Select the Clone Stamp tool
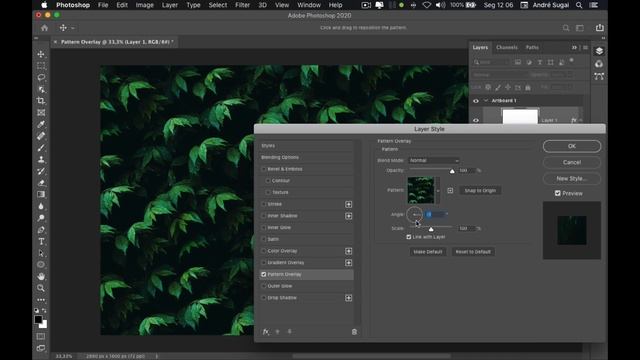This screenshot has height=360, width=640. coord(41,160)
